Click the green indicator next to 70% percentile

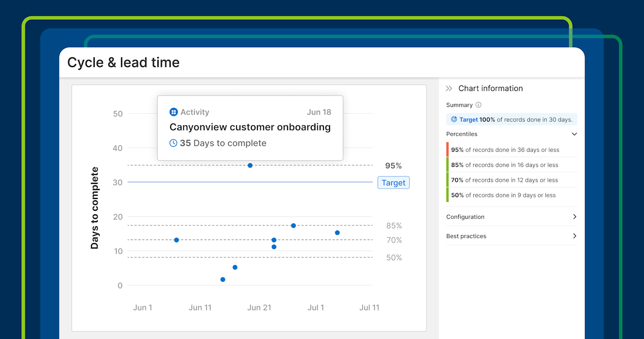[x=447, y=180]
